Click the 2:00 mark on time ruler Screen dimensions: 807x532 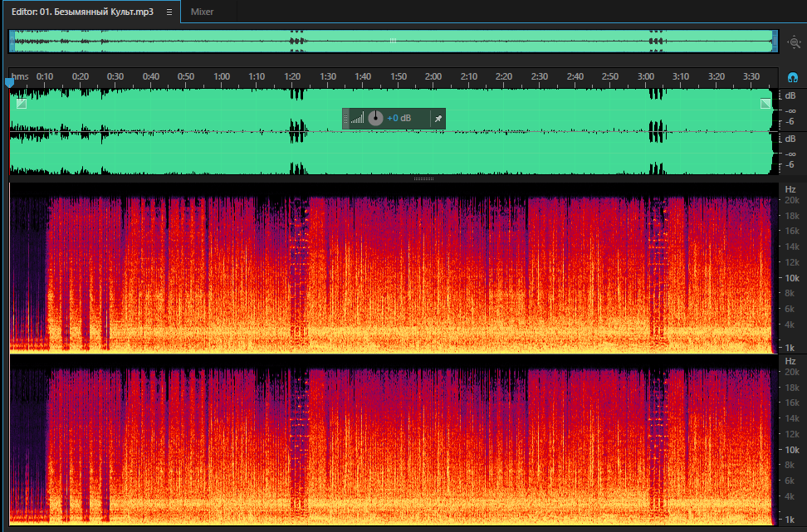pos(433,76)
